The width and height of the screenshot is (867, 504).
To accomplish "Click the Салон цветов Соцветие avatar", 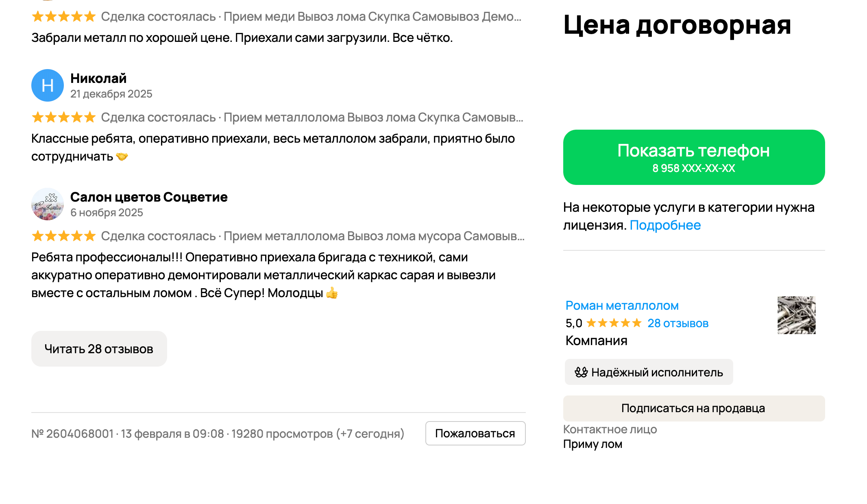I will (x=48, y=204).
